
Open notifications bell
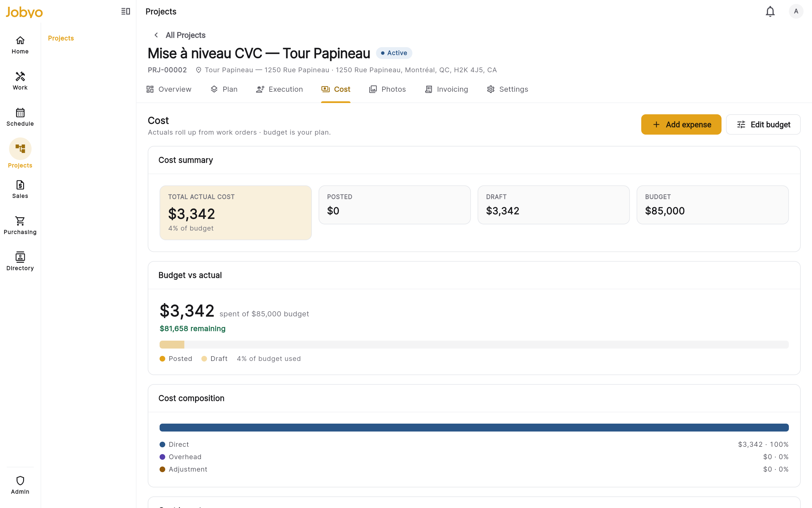tap(770, 11)
